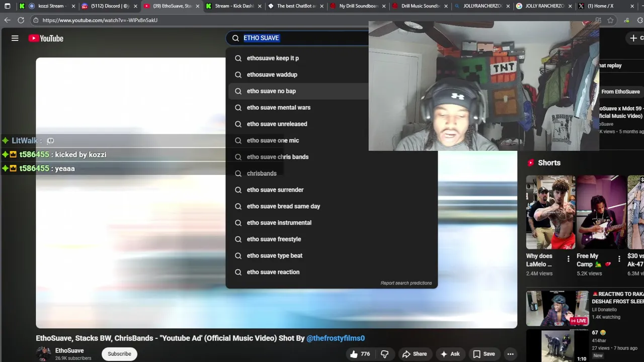Close the 'kozzi Stream' browser tab
Screen dimensions: 644x362
(73, 6)
